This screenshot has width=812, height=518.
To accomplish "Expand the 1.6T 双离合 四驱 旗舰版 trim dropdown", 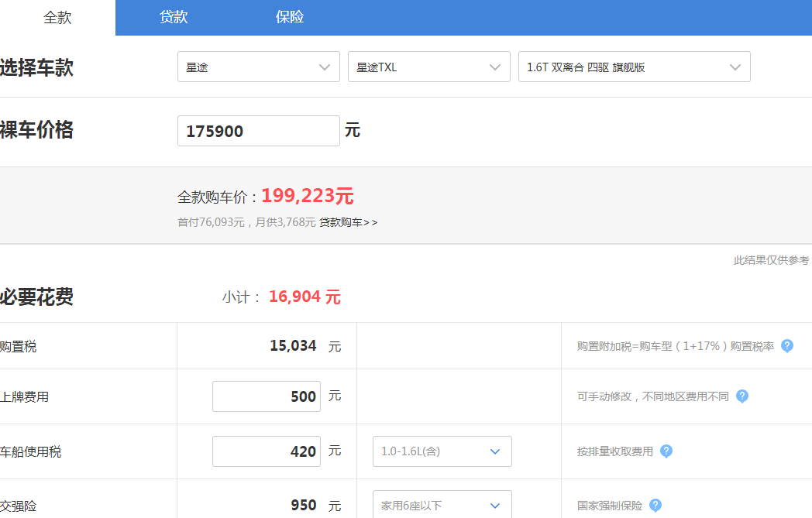I will [635, 67].
